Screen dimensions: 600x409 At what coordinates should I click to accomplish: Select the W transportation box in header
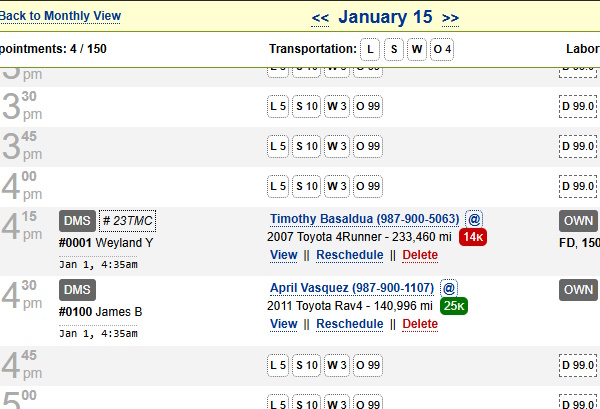pos(417,49)
